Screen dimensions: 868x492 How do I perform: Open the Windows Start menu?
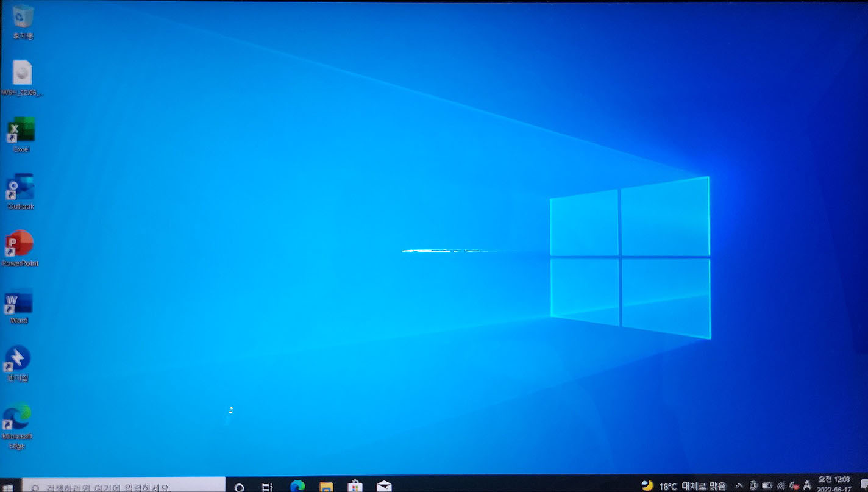9,487
